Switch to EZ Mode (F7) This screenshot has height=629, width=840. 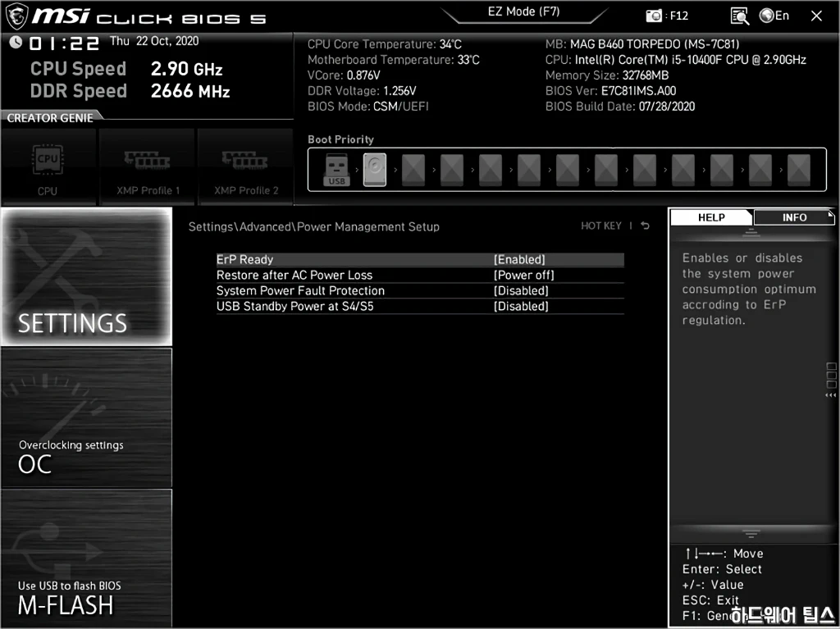click(523, 11)
